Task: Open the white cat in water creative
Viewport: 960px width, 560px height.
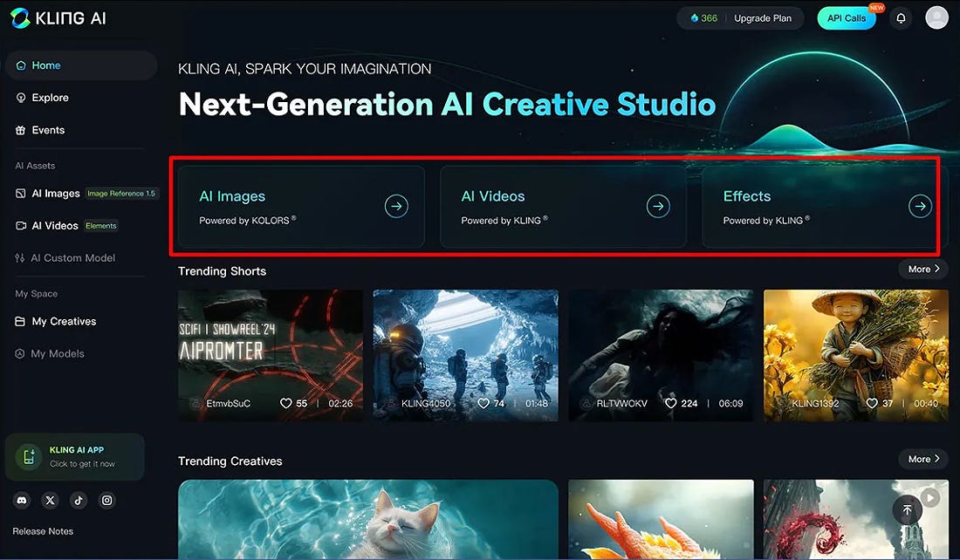Action: coord(368,519)
